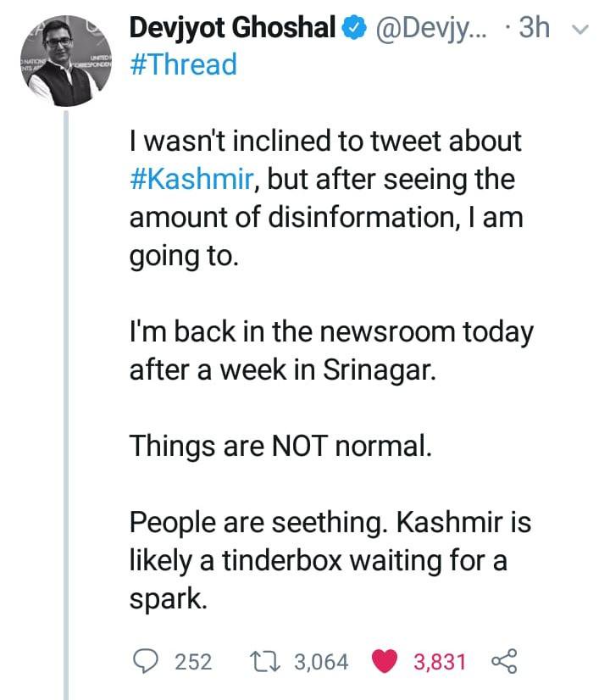The image size is (610, 700).
Task: Click the reply speech bubble icon
Action: pyautogui.click(x=146, y=661)
